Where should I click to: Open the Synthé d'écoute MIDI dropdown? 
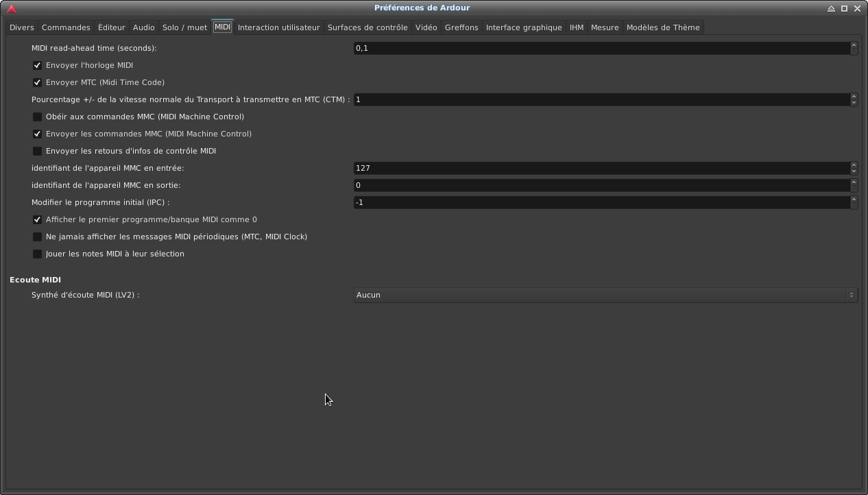point(605,295)
